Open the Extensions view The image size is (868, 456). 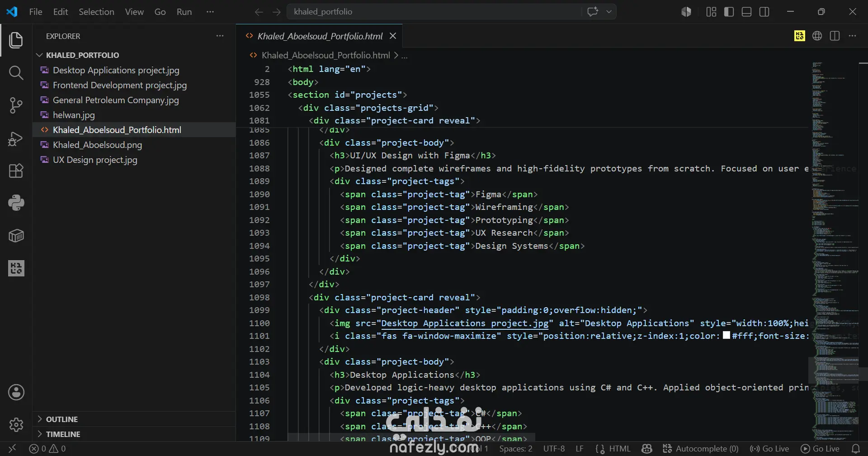(16, 171)
